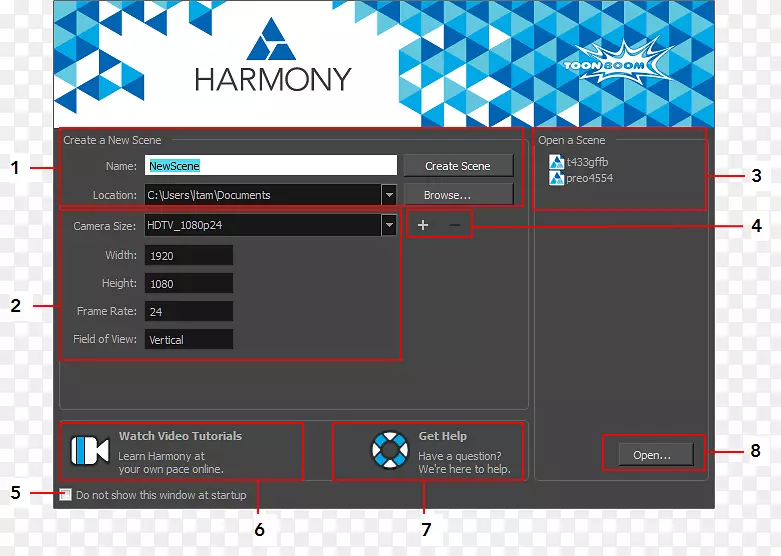Open recent scene preo4554
The height and width of the screenshot is (556, 781).
click(590, 178)
